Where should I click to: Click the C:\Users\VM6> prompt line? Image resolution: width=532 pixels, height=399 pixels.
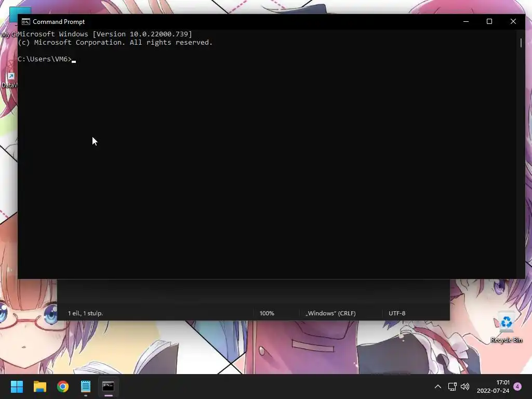click(47, 59)
